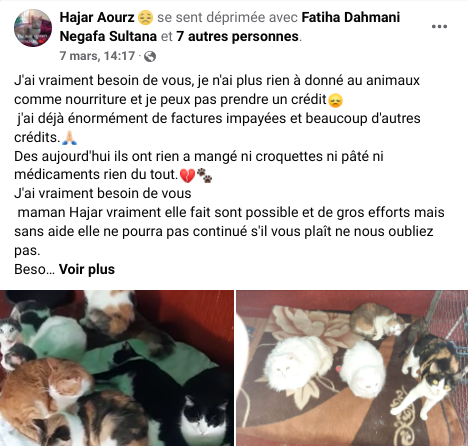
Task: Open Hajar Aourz profile picture
Action: pos(33,28)
